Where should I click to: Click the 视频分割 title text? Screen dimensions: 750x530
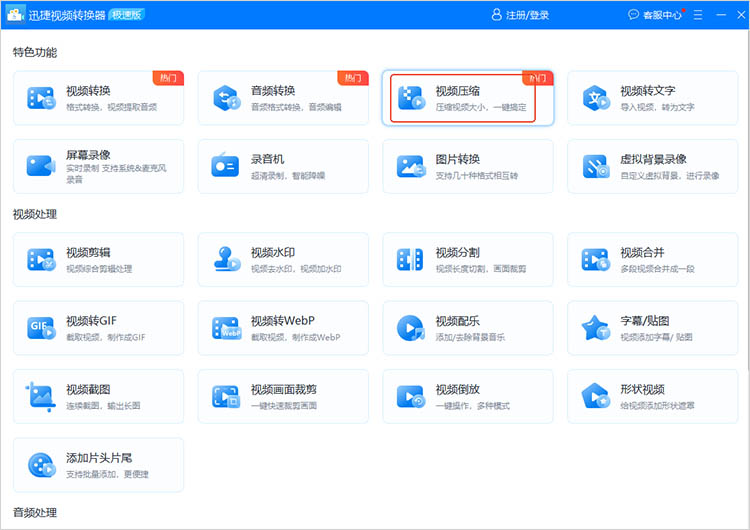[458, 252]
